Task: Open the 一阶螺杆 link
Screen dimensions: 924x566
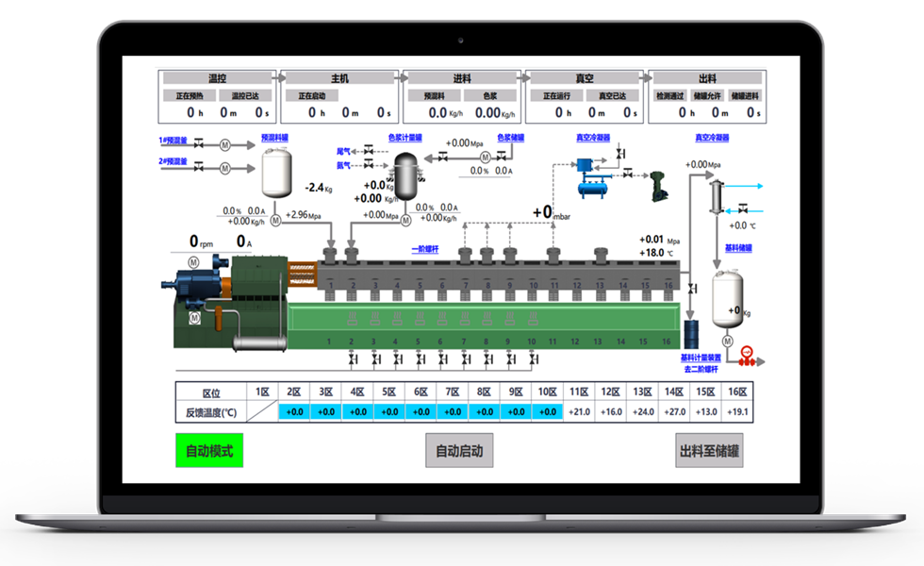Action: click(x=425, y=249)
